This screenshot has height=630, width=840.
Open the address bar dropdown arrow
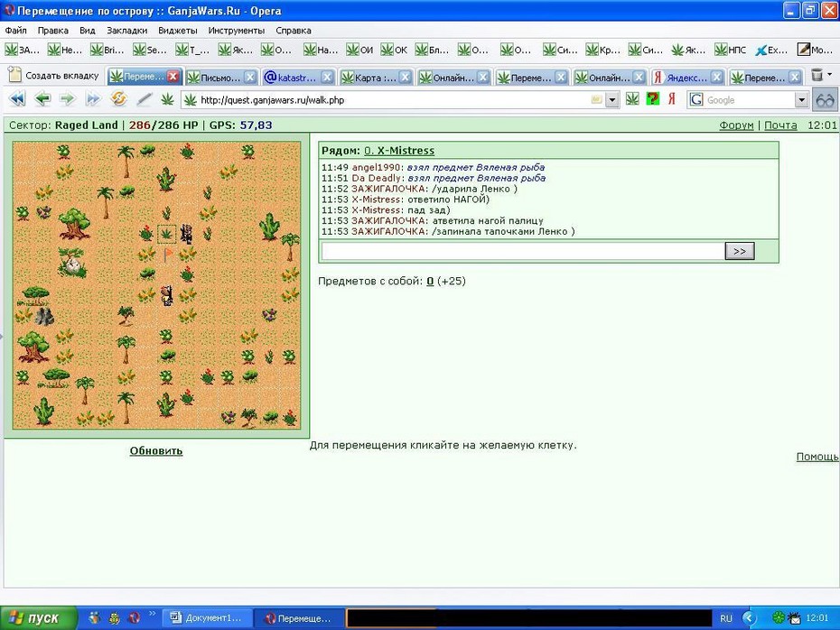(612, 99)
